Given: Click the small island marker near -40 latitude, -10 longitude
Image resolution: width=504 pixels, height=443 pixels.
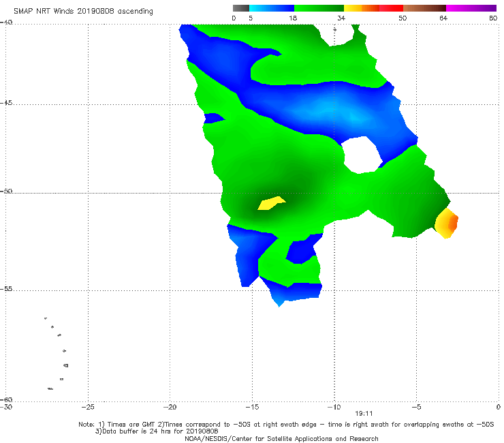Looking at the screenshot, I should [334, 29].
